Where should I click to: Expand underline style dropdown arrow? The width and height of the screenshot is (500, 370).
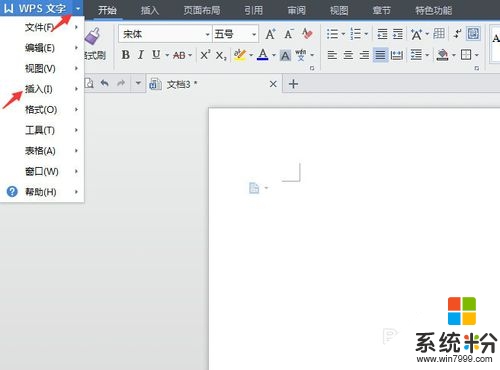[x=167, y=55]
